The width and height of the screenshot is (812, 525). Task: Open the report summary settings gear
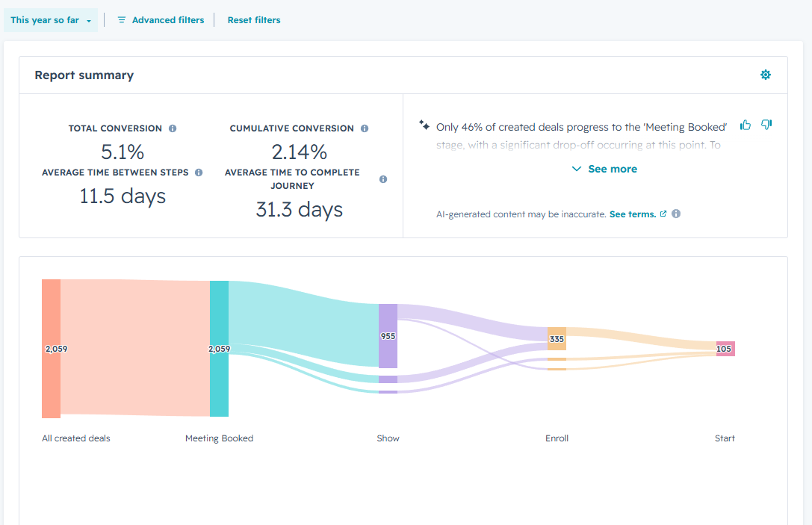tap(766, 75)
